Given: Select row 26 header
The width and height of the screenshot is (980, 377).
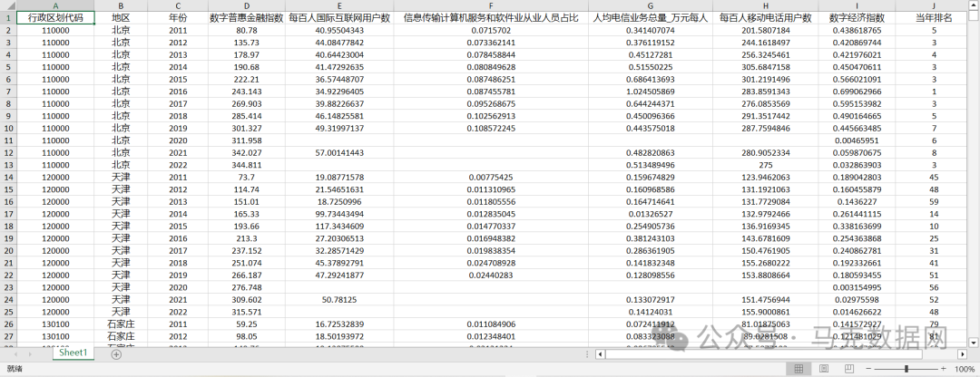Looking at the screenshot, I should pos(8,324).
